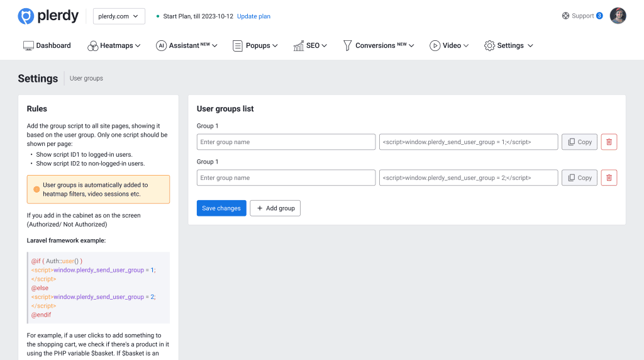Viewport: 644px width, 360px height.
Task: Follow the Update plan link
Action: point(253,16)
